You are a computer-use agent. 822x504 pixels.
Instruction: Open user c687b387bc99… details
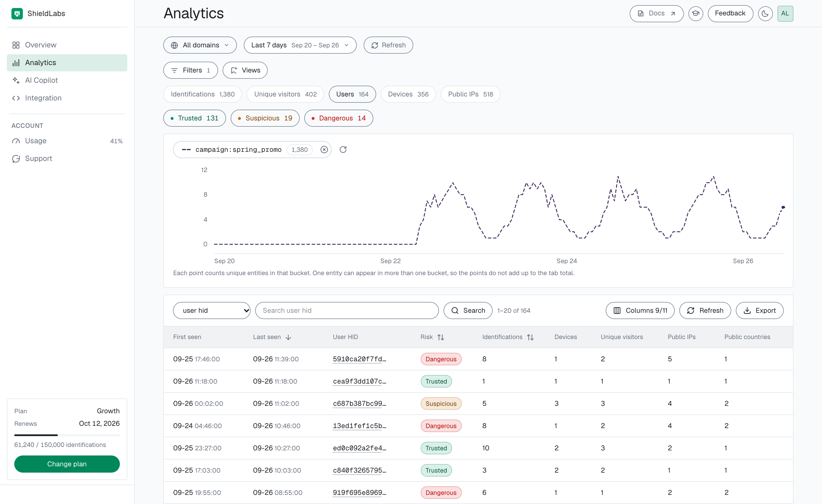tap(359, 404)
